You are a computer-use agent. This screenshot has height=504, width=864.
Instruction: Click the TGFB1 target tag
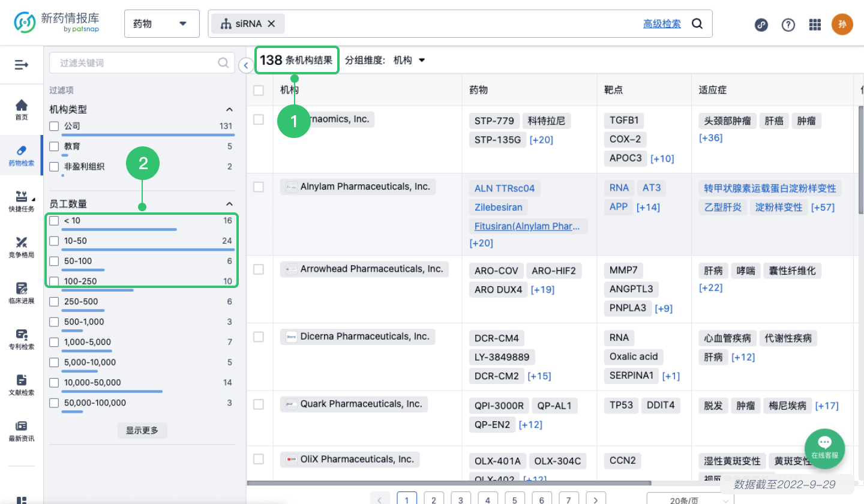624,121
